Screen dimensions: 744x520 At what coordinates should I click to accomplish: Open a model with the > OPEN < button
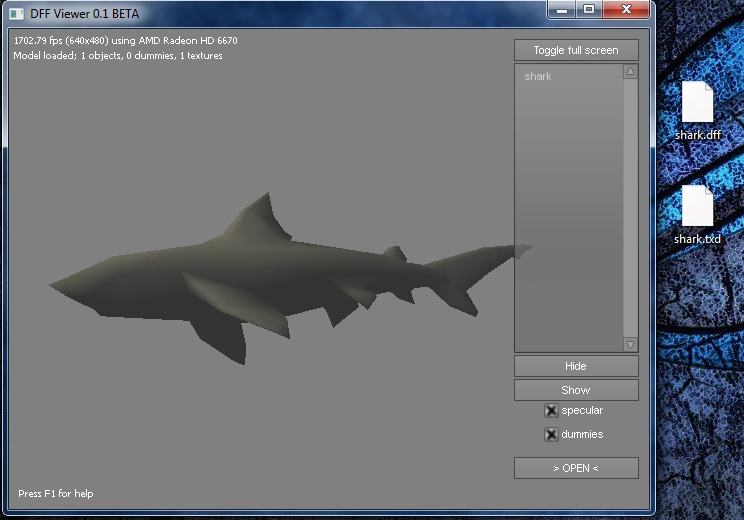pyautogui.click(x=576, y=468)
